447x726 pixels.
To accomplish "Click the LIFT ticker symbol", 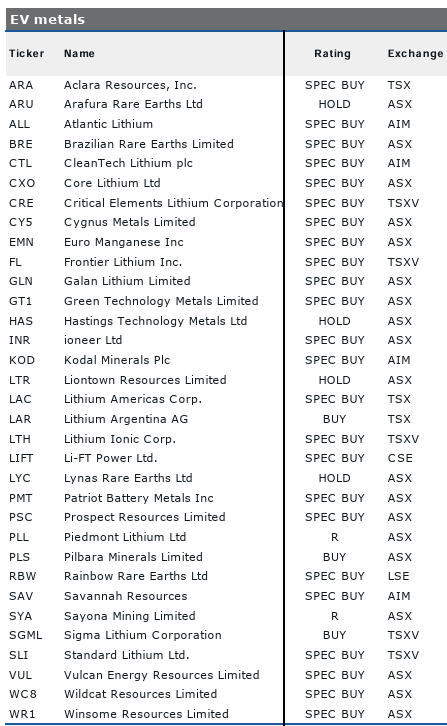I will [21, 458].
